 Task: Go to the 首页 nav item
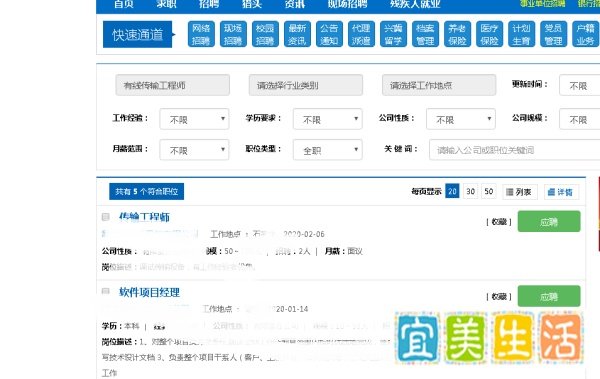(x=124, y=4)
